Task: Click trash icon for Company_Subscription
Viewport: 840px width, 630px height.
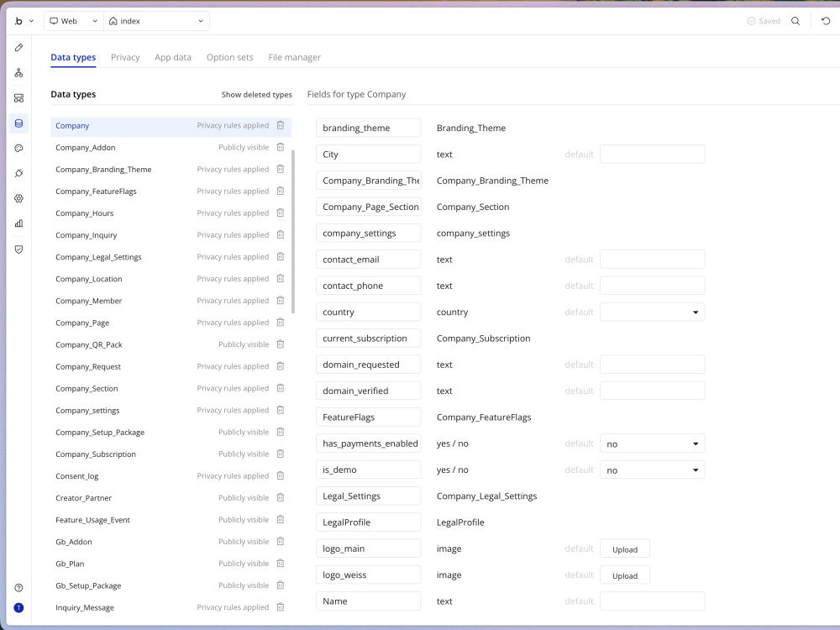Action: click(x=281, y=454)
